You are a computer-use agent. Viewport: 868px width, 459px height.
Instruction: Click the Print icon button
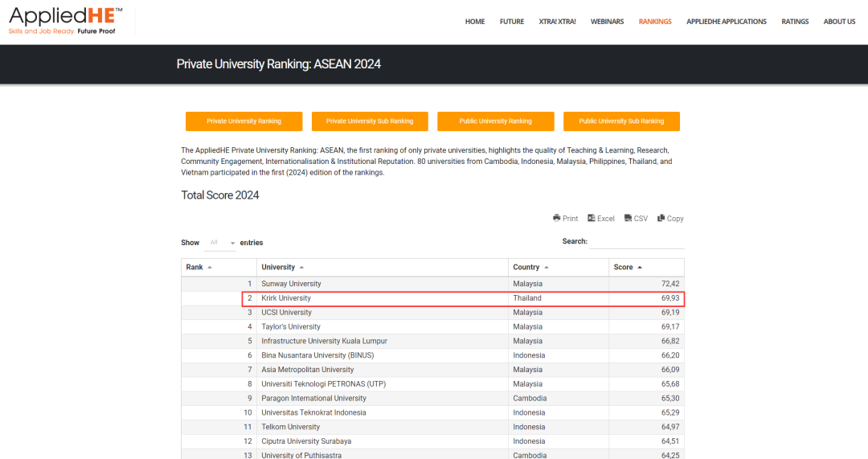click(565, 218)
